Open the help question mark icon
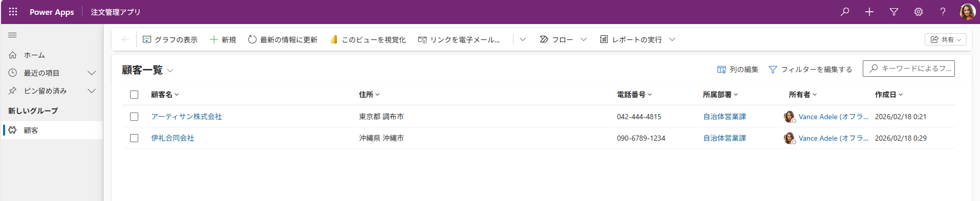 click(943, 12)
